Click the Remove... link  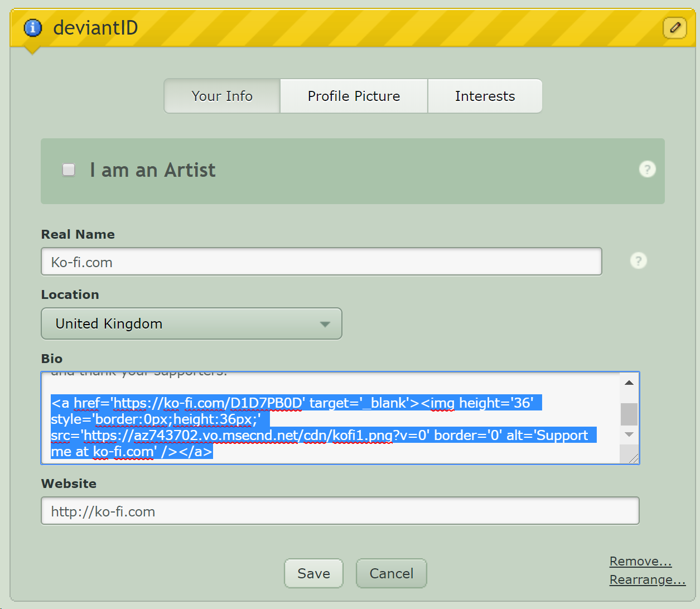coord(640,561)
